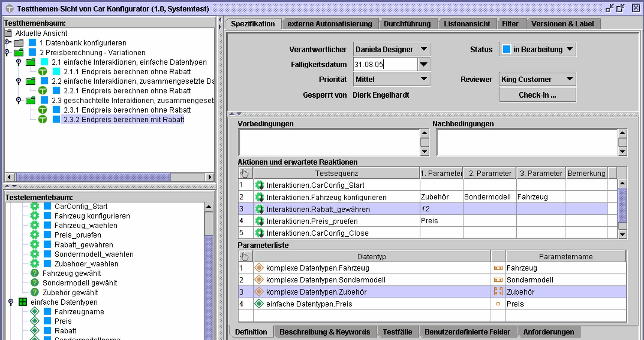644x340 pixels.
Task: Click the green diamond icon of einfache Datentypen.Preis
Action: tap(259, 304)
